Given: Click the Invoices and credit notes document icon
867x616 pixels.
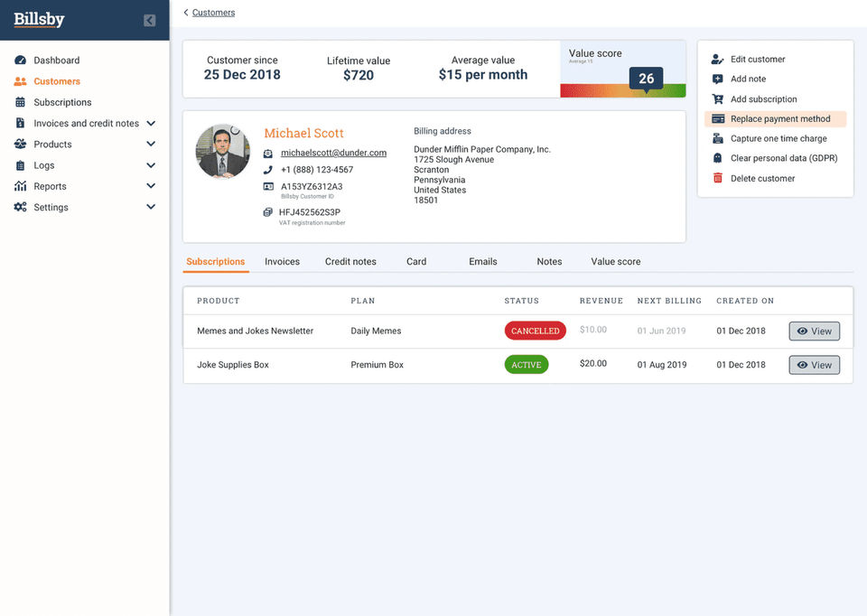Looking at the screenshot, I should (x=20, y=123).
